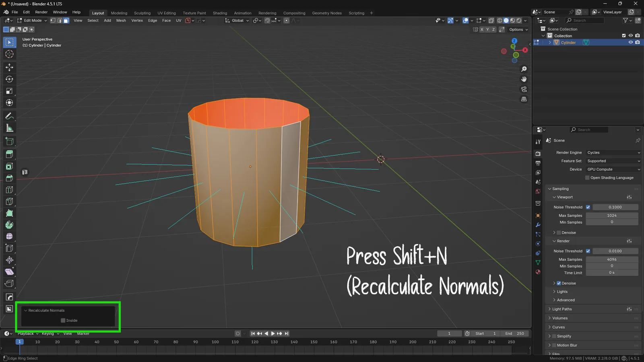The width and height of the screenshot is (644, 362).
Task: Select the Extrude Region tool
Action: (9, 154)
